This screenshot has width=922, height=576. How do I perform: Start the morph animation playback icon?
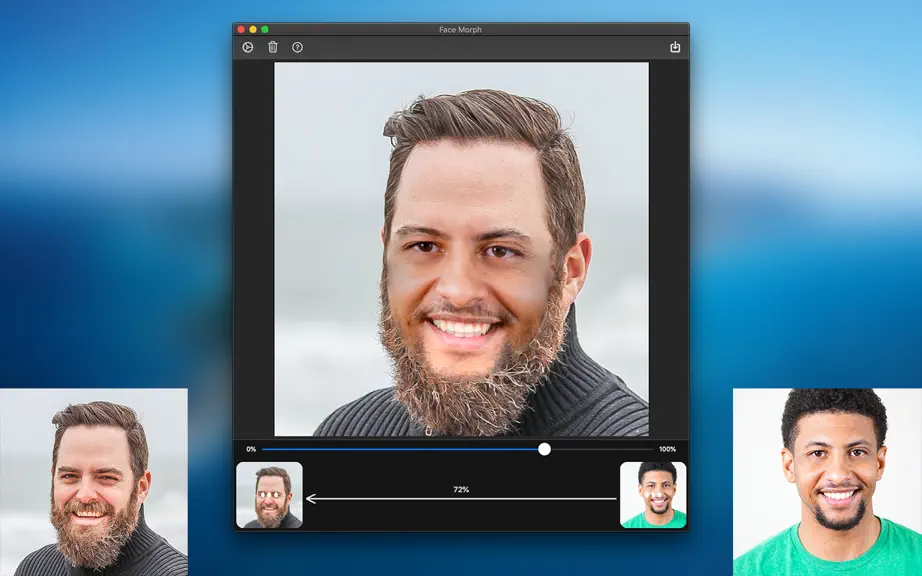[x=248, y=48]
